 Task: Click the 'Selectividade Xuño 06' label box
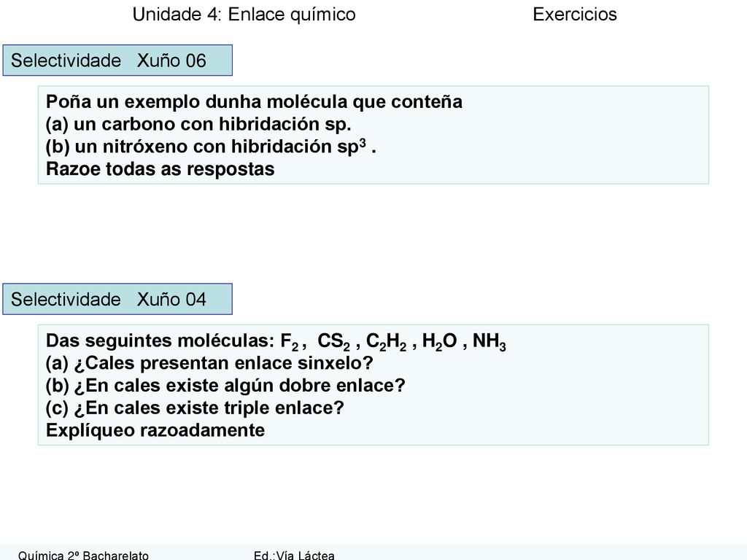(x=117, y=61)
